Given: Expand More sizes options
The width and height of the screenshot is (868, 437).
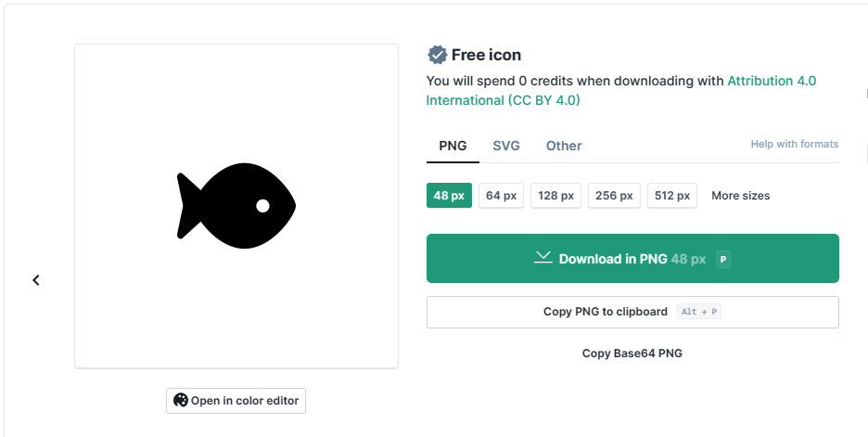Looking at the screenshot, I should coord(740,196).
